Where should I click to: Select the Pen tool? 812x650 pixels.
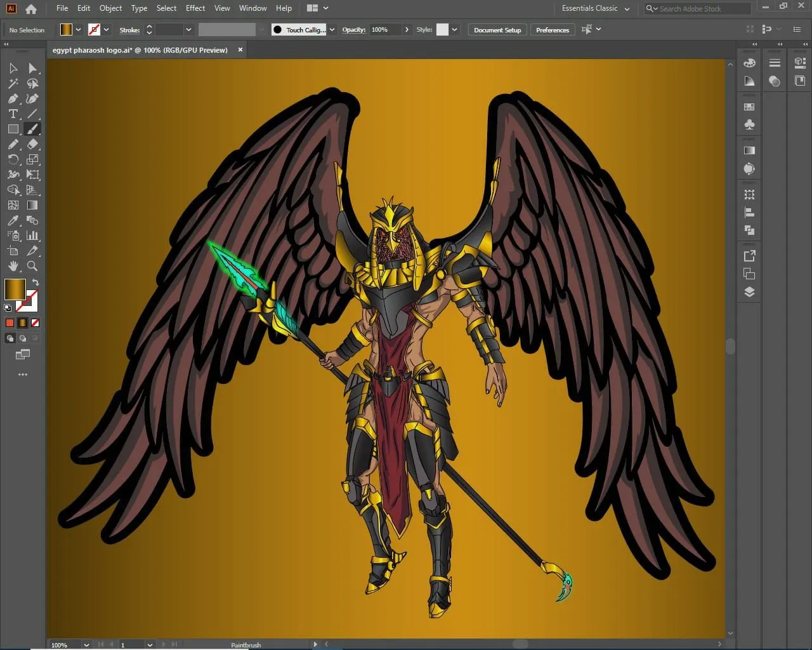(x=13, y=99)
